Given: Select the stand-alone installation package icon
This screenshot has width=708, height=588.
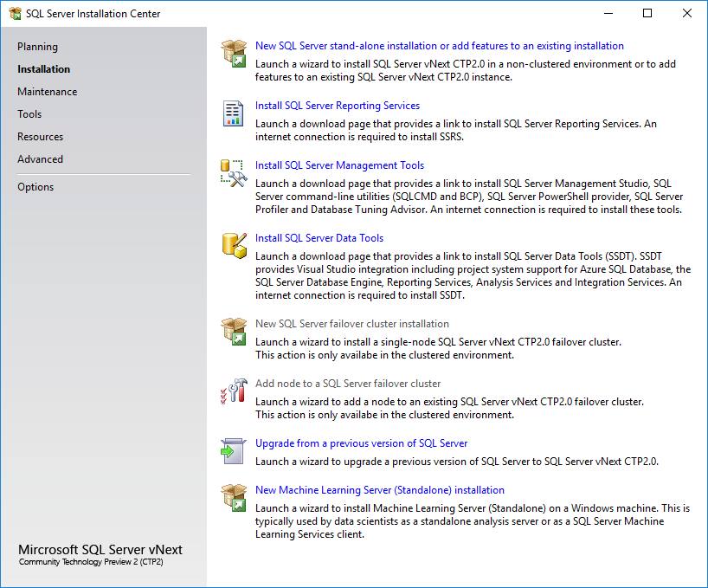Looking at the screenshot, I should point(234,52).
